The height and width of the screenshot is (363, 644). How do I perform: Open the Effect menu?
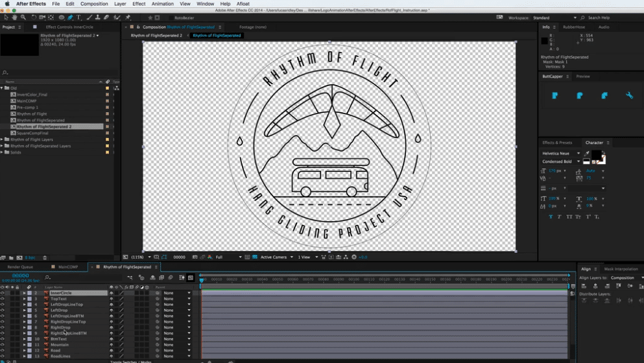click(x=139, y=4)
